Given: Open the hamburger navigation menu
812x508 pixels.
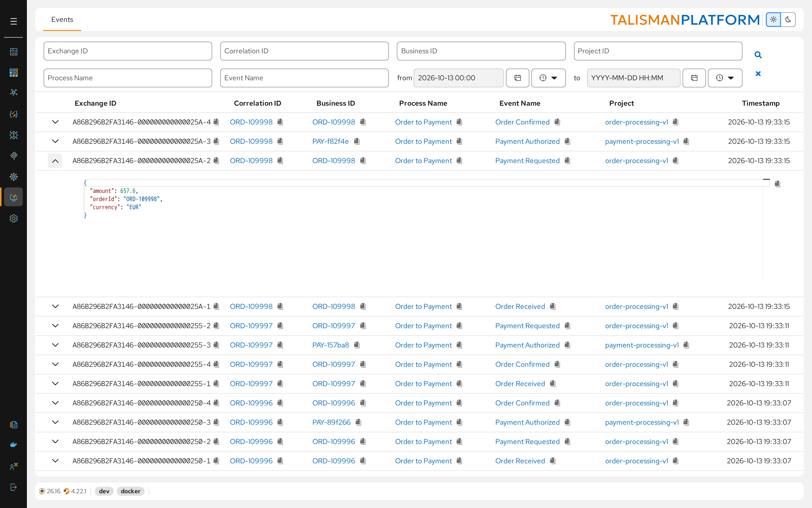Looking at the screenshot, I should click(13, 22).
